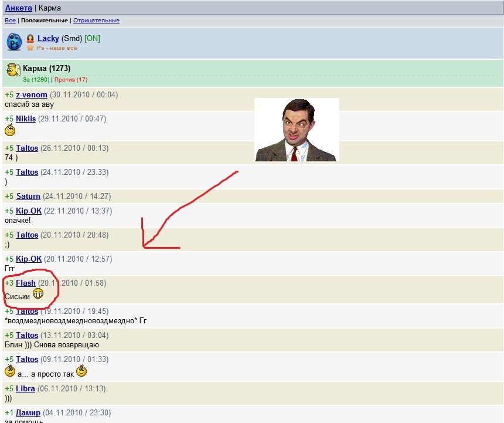Switch to the Отрицательные karma filter
The image size is (504, 423).
tap(96, 21)
